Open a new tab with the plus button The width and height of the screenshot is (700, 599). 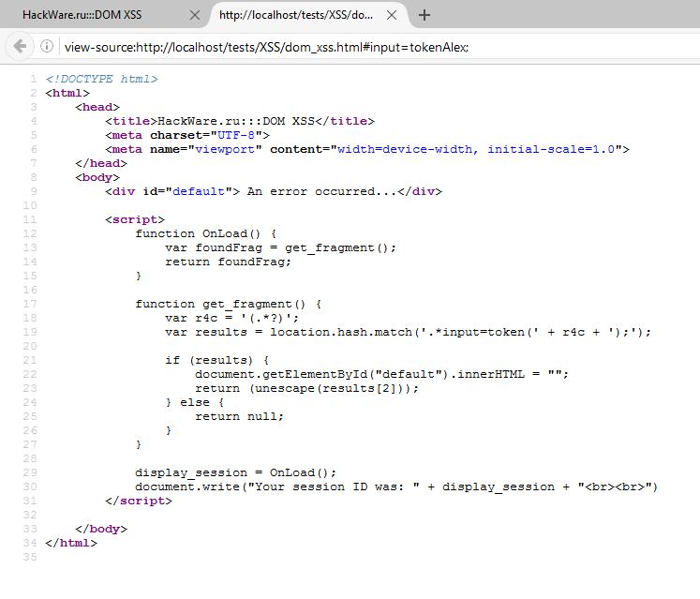pos(424,15)
